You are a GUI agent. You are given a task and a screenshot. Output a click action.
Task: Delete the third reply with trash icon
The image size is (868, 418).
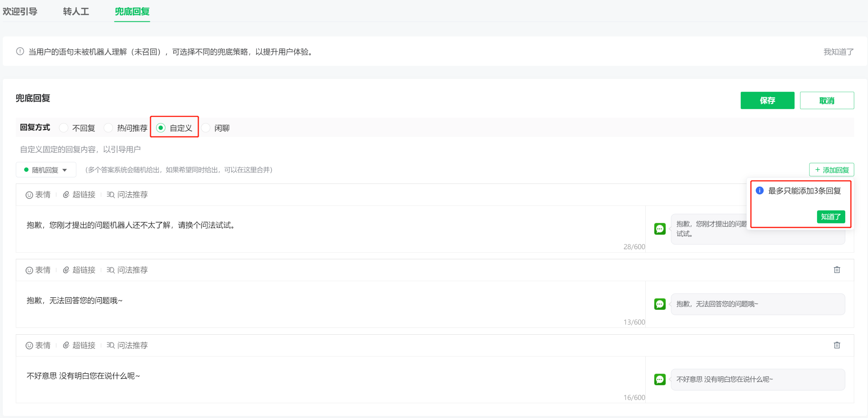coord(837,345)
